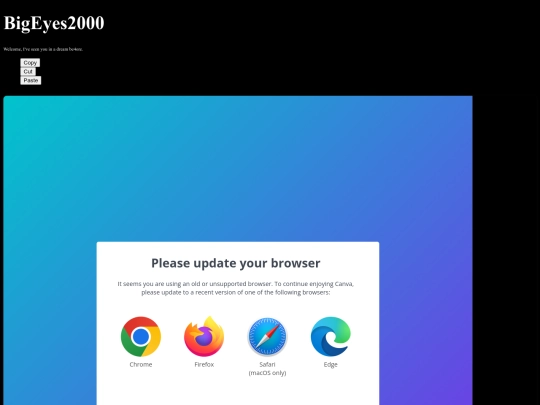
Task: Click the Copy button
Action: (x=30, y=63)
